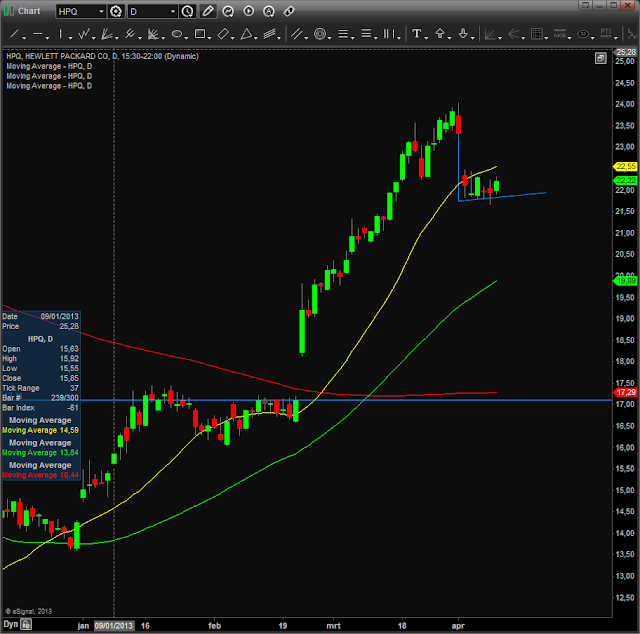640x634 pixels.
Task: Open the D interval combo box
Action: (152, 11)
